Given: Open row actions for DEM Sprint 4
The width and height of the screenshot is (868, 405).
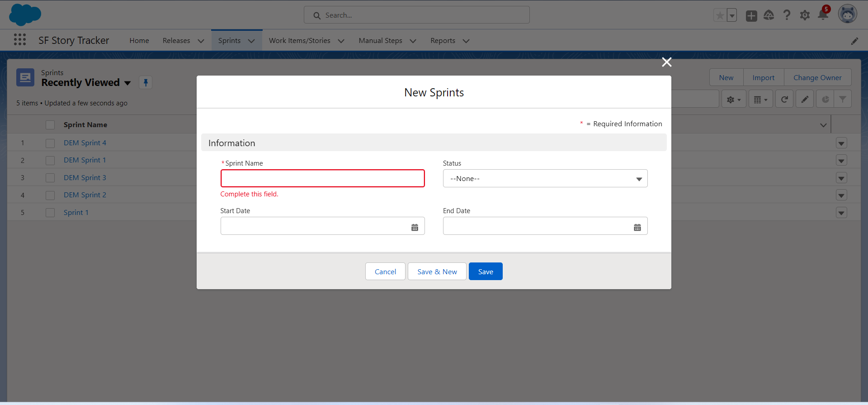Looking at the screenshot, I should click(841, 143).
